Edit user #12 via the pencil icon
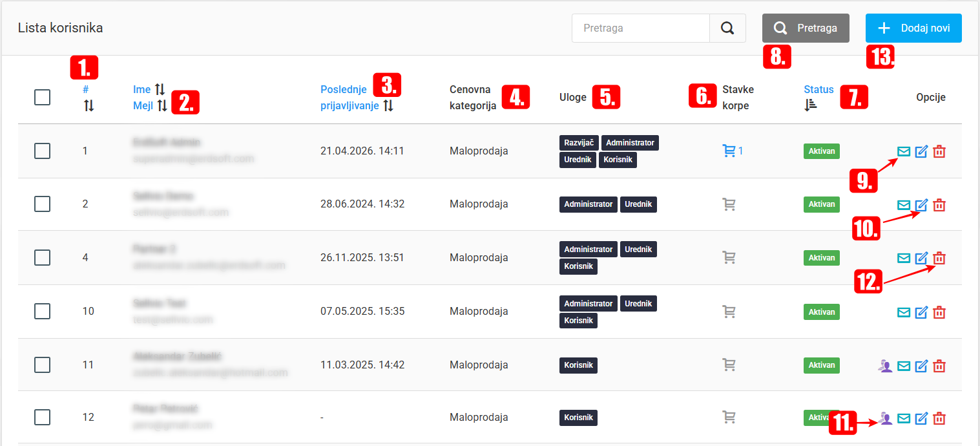The width and height of the screenshot is (980, 446). click(x=922, y=418)
